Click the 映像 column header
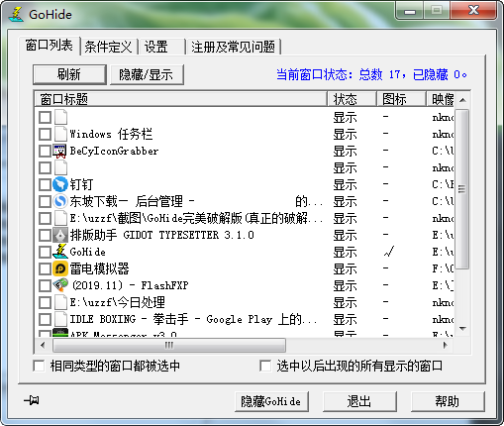The image size is (504, 426). [x=441, y=99]
